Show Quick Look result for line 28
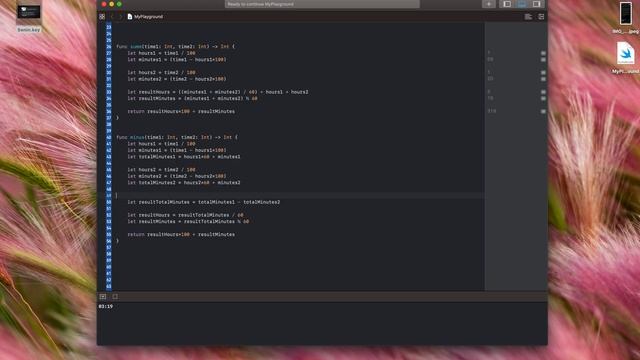 point(543,60)
